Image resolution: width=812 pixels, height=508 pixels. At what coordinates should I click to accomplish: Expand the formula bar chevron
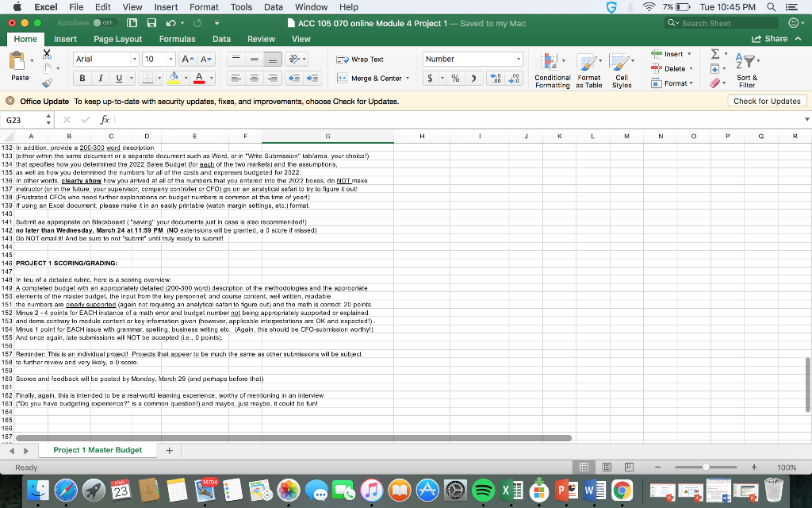(806, 120)
